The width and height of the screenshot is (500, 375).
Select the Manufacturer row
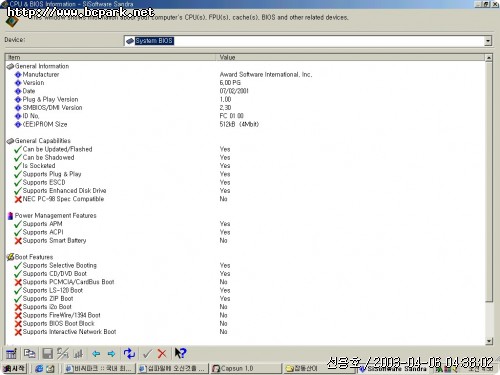[x=245, y=75]
